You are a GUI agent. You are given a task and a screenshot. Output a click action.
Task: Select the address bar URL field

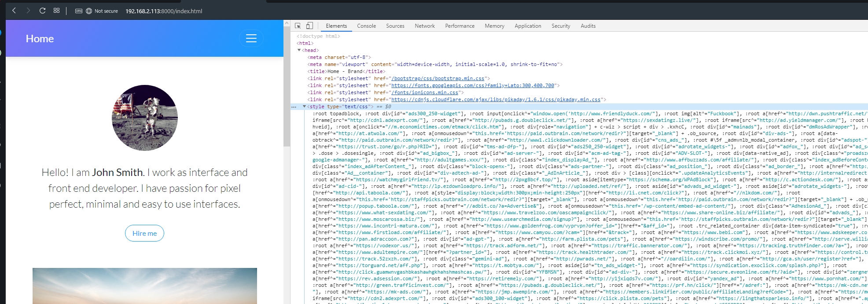(164, 11)
